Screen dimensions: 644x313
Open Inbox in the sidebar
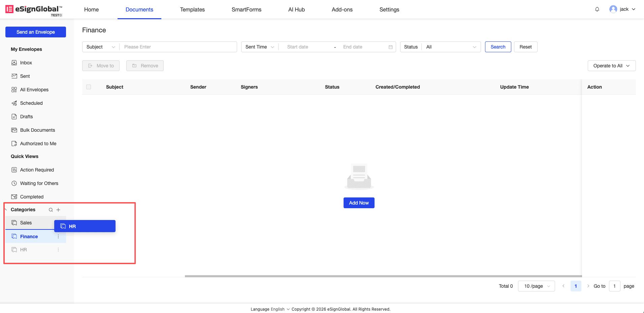point(26,63)
